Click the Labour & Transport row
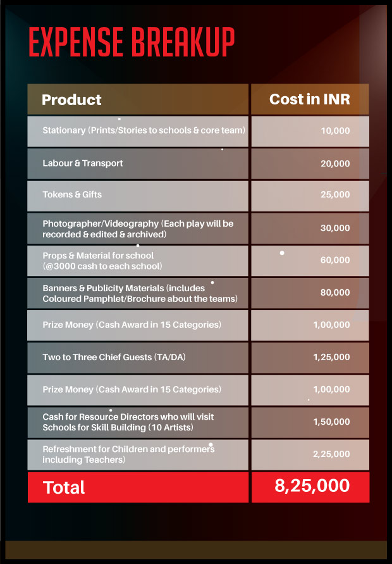The image size is (392, 564). [x=83, y=163]
